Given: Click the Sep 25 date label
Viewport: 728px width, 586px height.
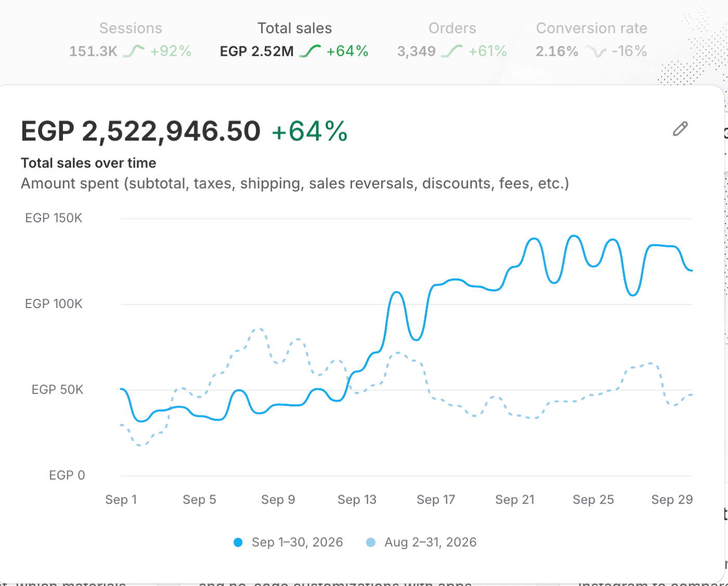Looking at the screenshot, I should pos(593,500).
